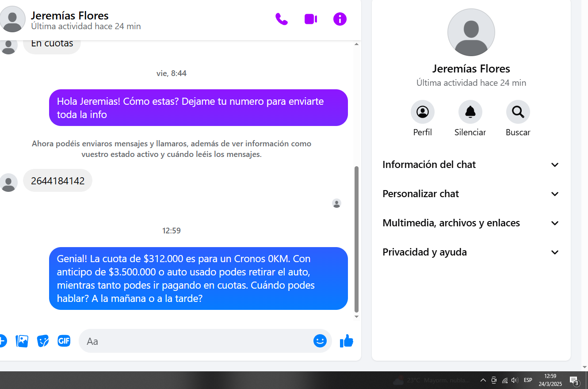Toggle the conversation info panel icon
The height and width of the screenshot is (389, 588).
click(340, 19)
